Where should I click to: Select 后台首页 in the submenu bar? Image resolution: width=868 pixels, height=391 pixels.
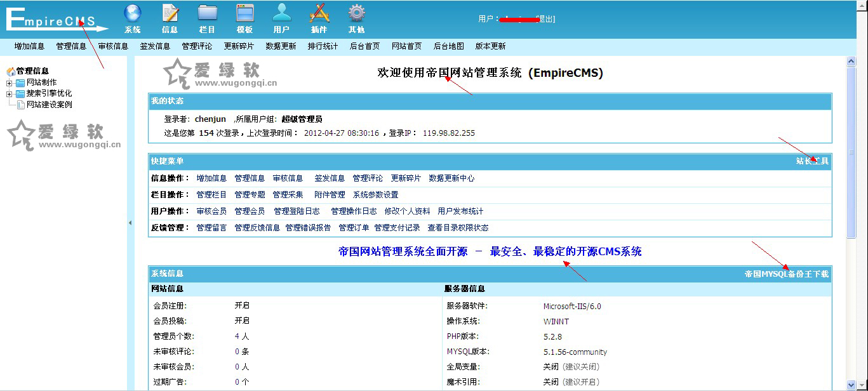[x=364, y=46]
